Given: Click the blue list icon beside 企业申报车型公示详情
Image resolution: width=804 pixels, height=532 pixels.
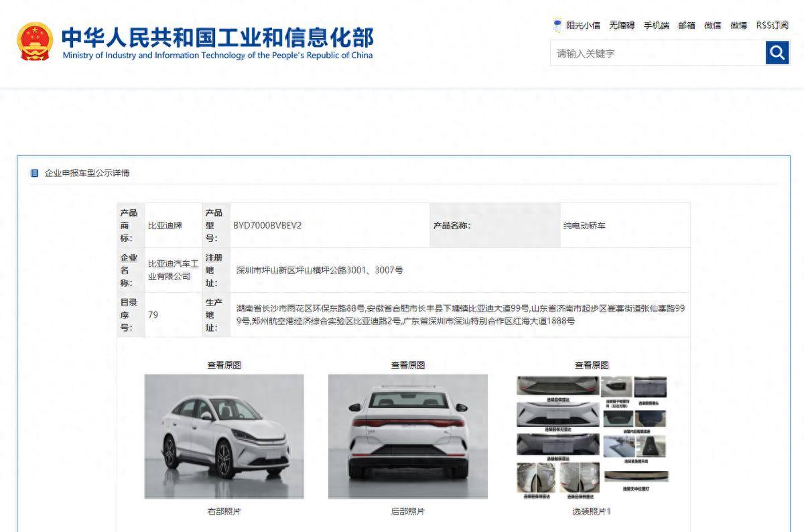Looking at the screenshot, I should [x=35, y=172].
